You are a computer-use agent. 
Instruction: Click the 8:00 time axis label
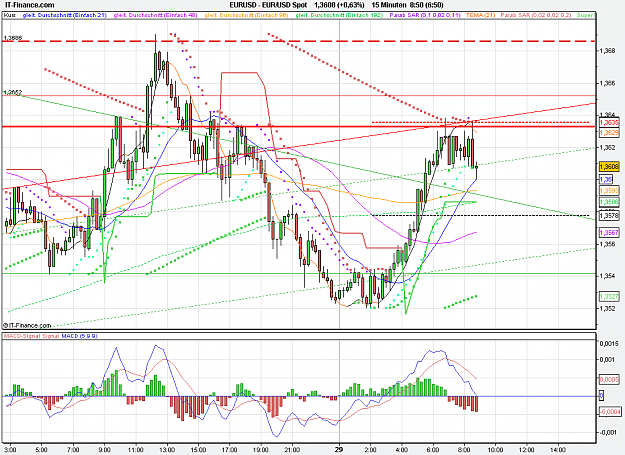(x=464, y=450)
